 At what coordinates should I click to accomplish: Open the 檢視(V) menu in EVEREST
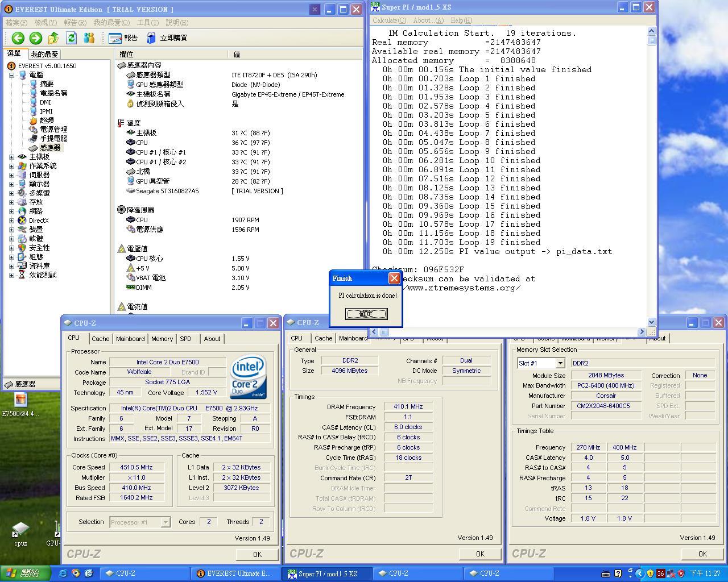(45, 23)
